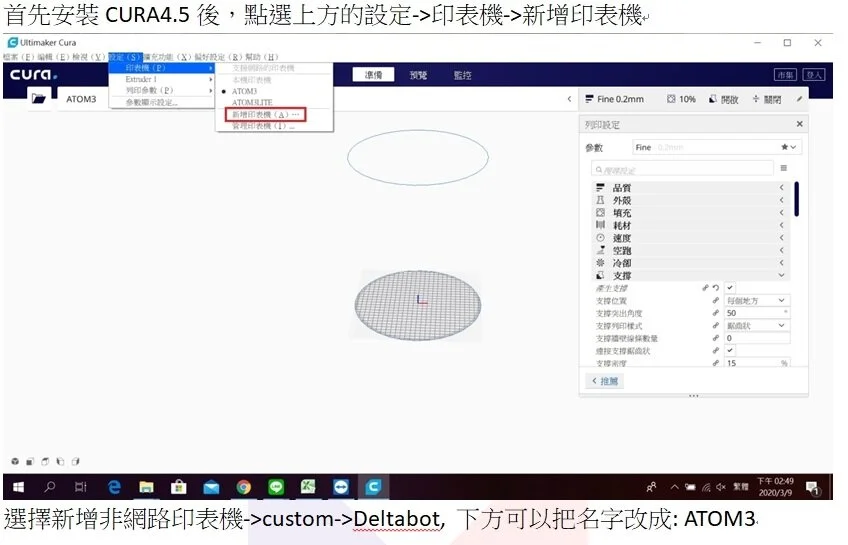Choose ATOM3LITE printer from submenu
The height and width of the screenshot is (545, 848).
(252, 102)
